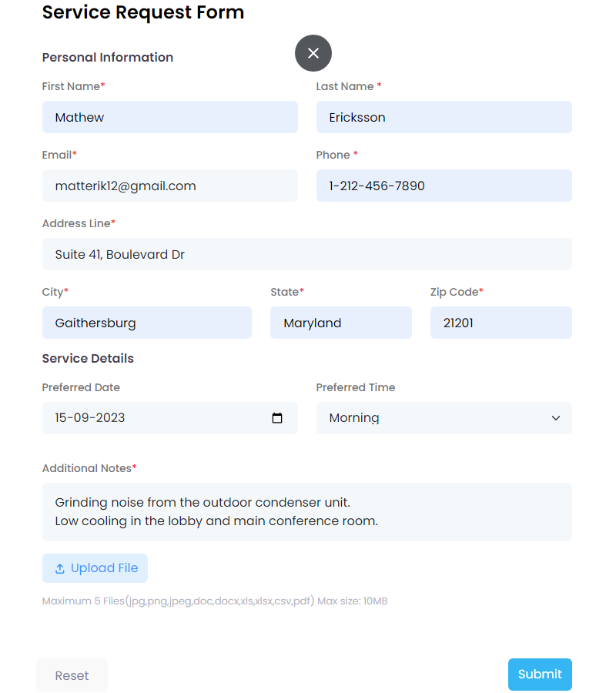Click the Personal Information section label
The height and width of the screenshot is (693, 616).
(x=108, y=57)
